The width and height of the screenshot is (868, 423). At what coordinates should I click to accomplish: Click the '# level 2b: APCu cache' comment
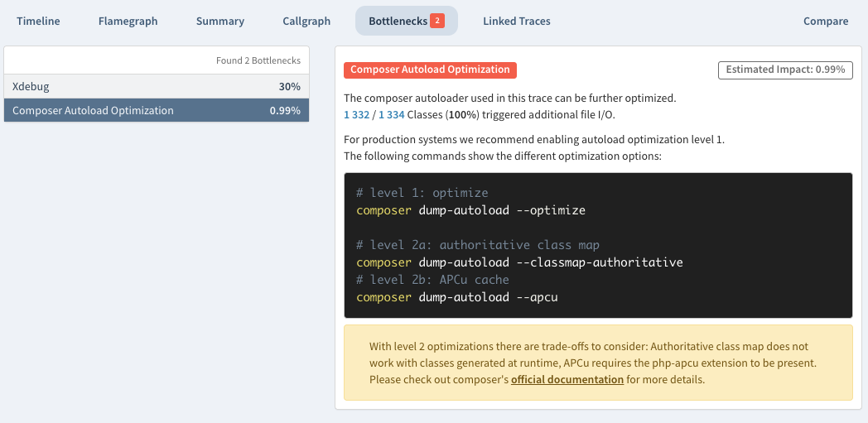click(x=432, y=279)
